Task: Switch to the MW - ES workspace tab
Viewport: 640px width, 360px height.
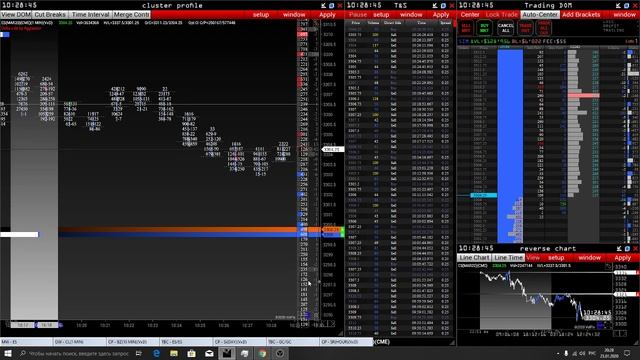Action: 27,342
